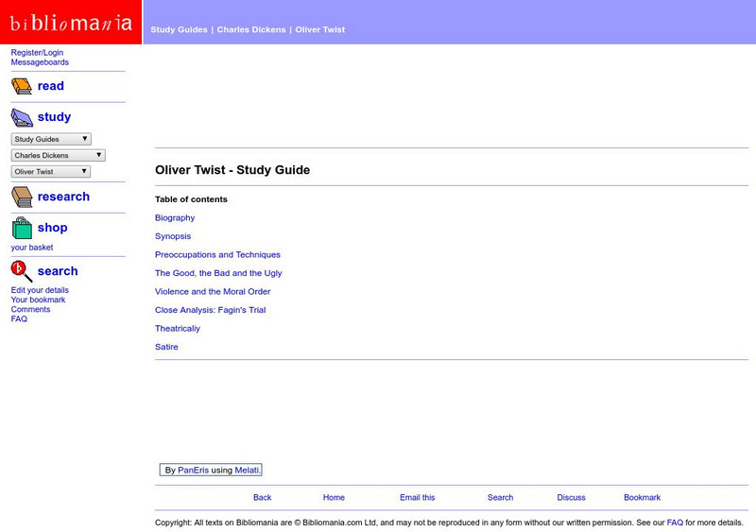Image resolution: width=756 pixels, height=532 pixels.
Task: Open the Satire chapter
Action: (x=166, y=346)
